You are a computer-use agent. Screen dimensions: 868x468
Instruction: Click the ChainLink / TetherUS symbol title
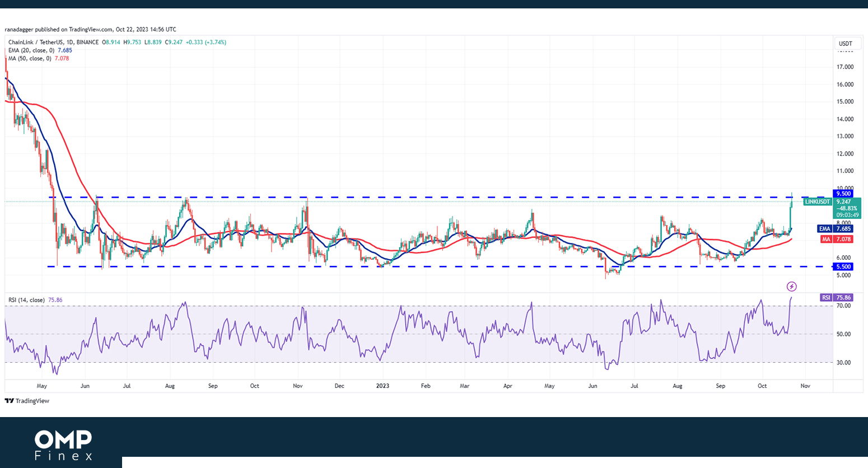(53, 43)
